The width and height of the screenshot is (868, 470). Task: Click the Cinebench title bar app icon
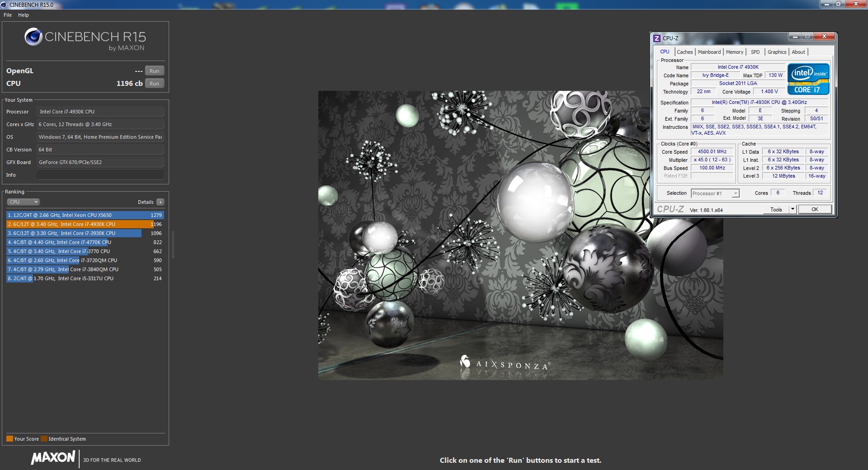tap(5, 5)
